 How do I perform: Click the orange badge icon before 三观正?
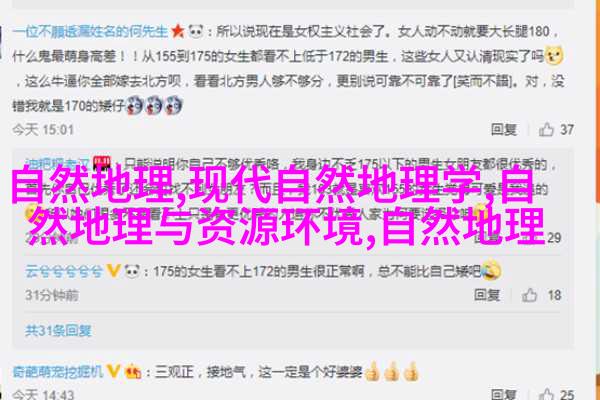coord(132,371)
